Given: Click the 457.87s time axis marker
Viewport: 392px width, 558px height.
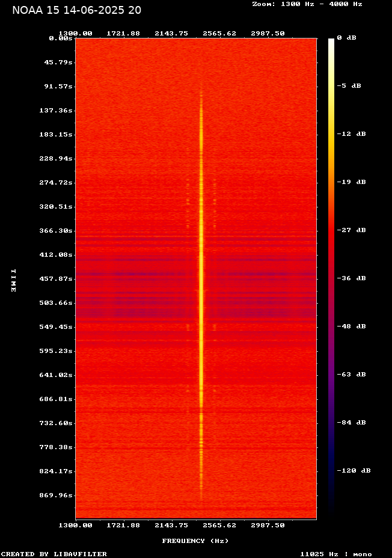Looking at the screenshot, I should (57, 278).
